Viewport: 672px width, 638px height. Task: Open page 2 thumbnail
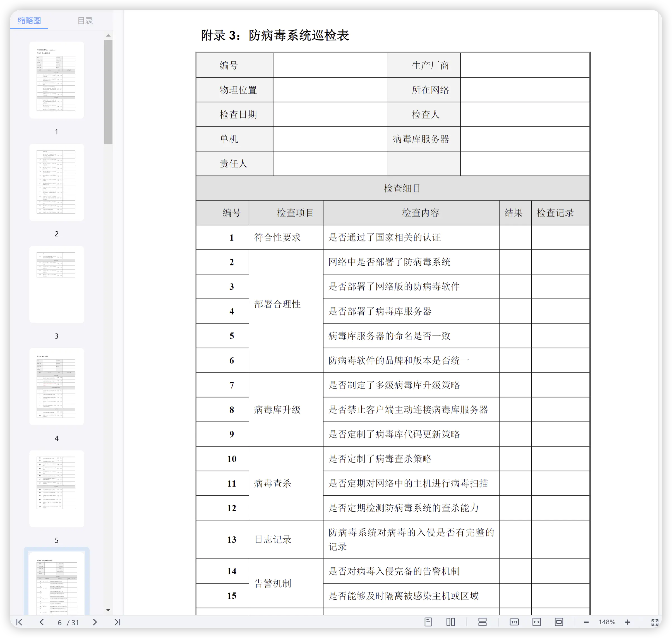click(x=56, y=182)
